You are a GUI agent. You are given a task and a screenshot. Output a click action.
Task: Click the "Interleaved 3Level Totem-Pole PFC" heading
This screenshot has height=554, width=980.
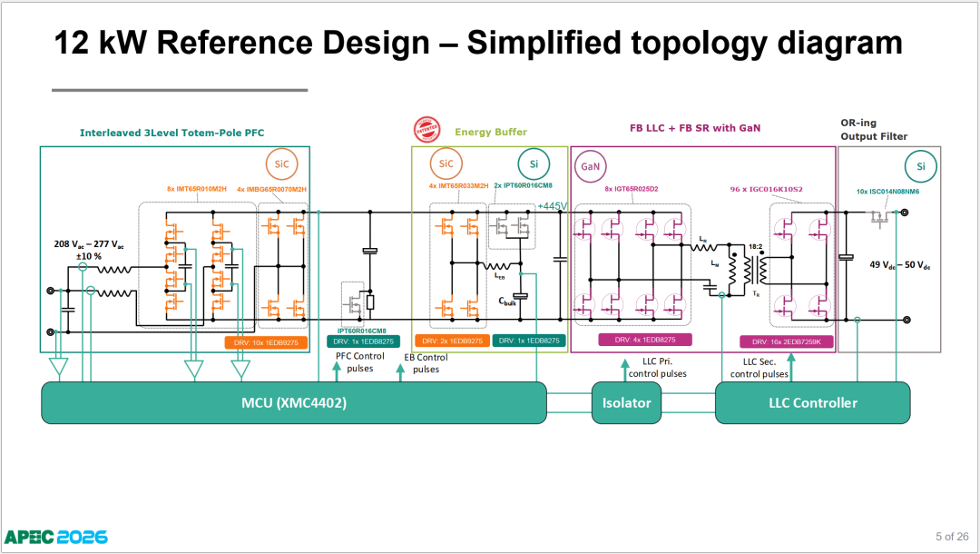[171, 133]
